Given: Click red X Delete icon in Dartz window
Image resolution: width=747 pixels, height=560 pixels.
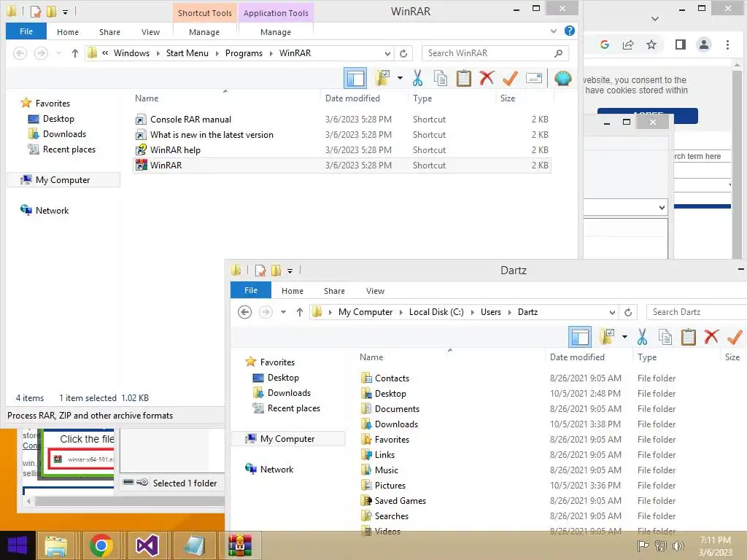Looking at the screenshot, I should coord(711,337).
